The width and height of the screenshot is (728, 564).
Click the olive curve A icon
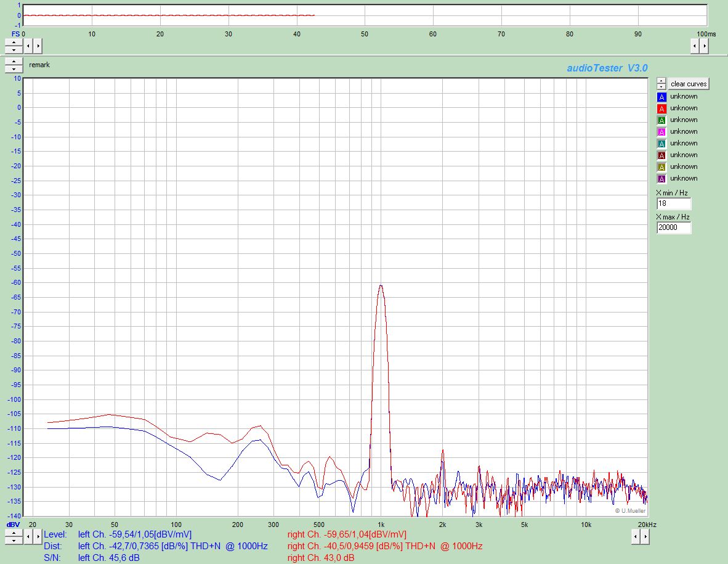[x=661, y=167]
